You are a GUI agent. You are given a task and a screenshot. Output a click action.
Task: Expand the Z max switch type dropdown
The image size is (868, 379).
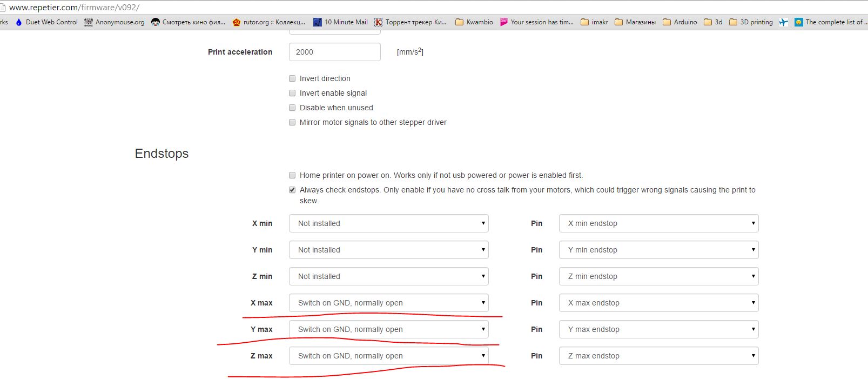click(x=388, y=356)
